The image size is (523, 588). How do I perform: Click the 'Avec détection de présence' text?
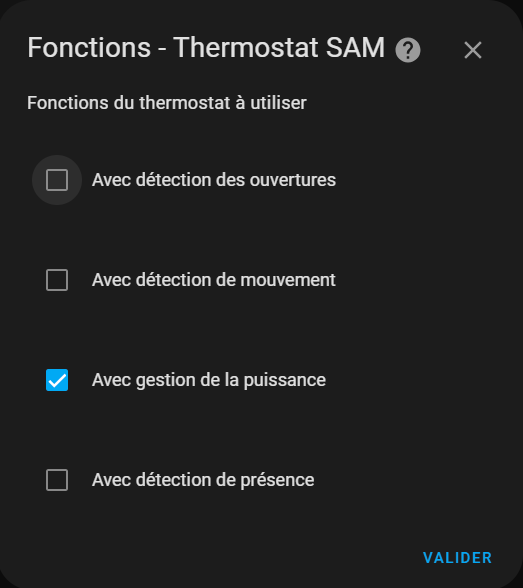(x=203, y=480)
